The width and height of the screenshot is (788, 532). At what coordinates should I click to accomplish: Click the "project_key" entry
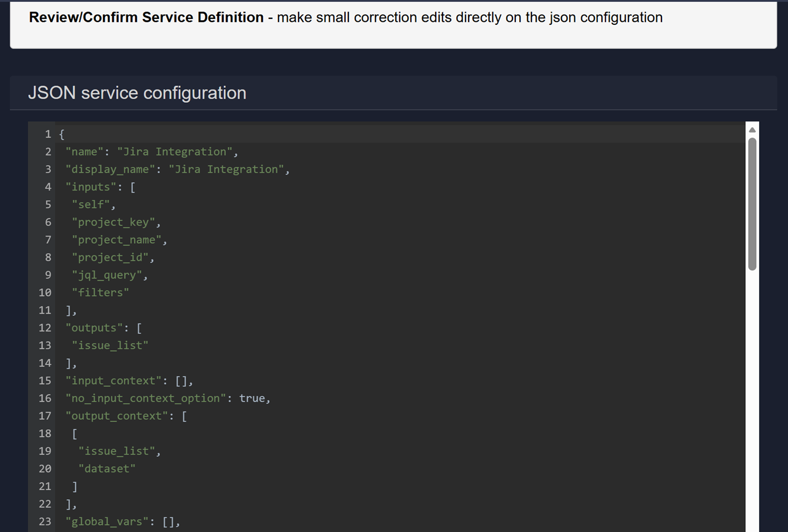point(114,222)
